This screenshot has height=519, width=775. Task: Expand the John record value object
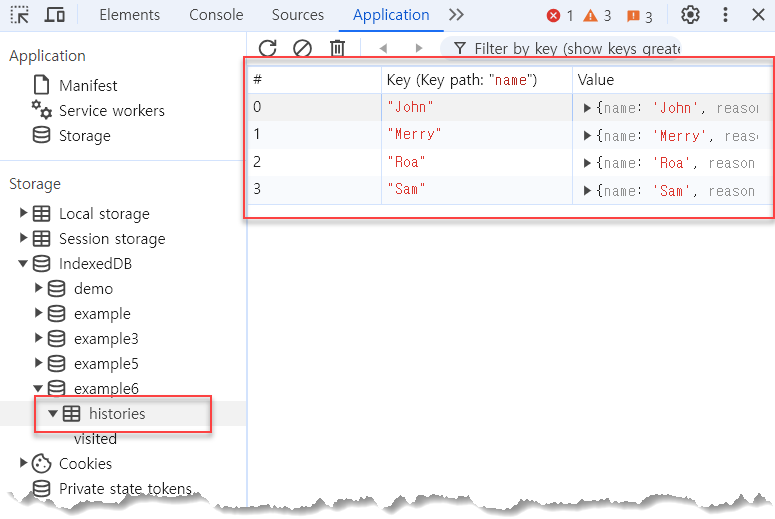(x=587, y=108)
